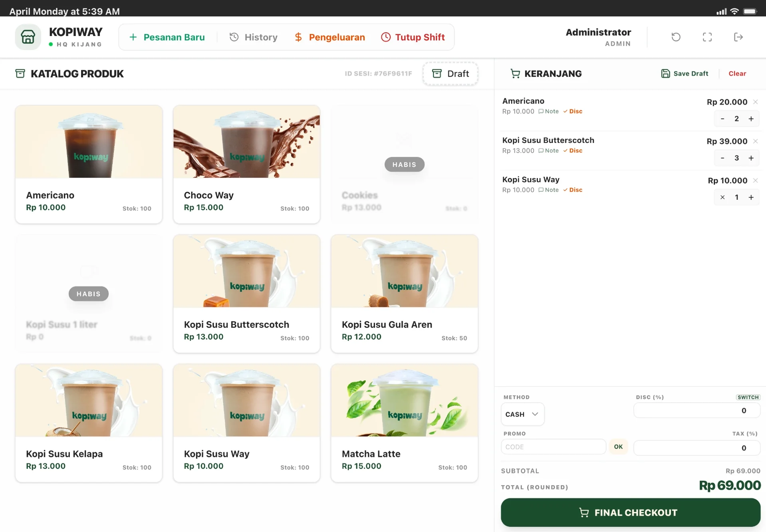Open the Draft list button
Screen dimensions: 766x532
[x=450, y=73]
